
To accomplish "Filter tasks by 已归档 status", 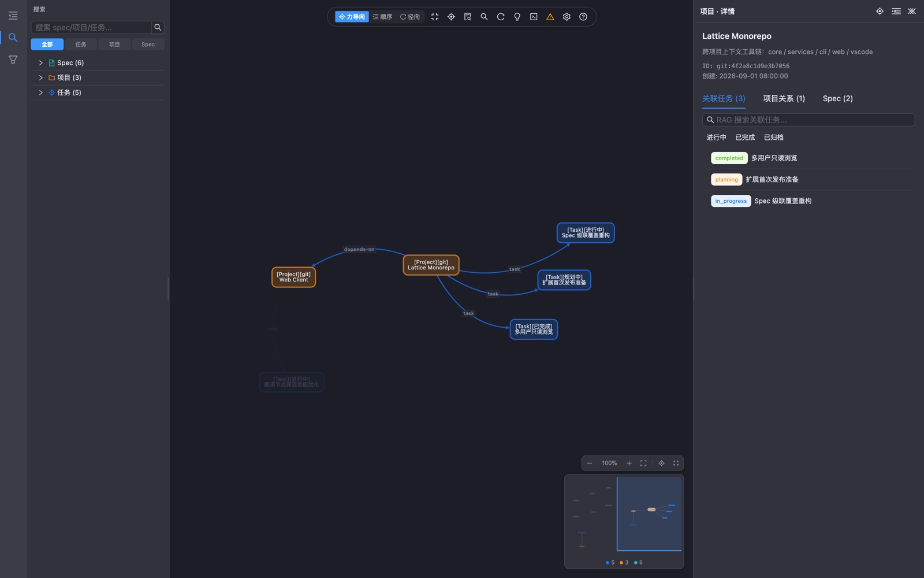I will point(773,138).
